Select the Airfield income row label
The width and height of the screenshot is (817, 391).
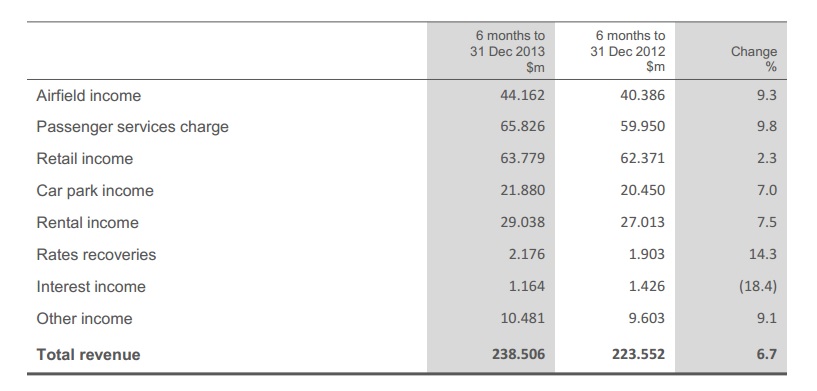tap(89, 96)
